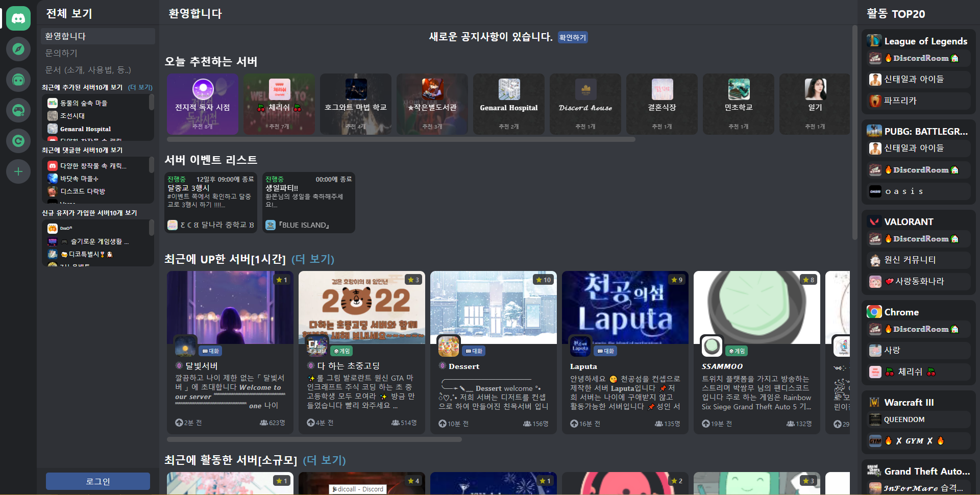
Task: Open 문서 (소개, 사용법, 등..) menu item
Action: click(98, 70)
